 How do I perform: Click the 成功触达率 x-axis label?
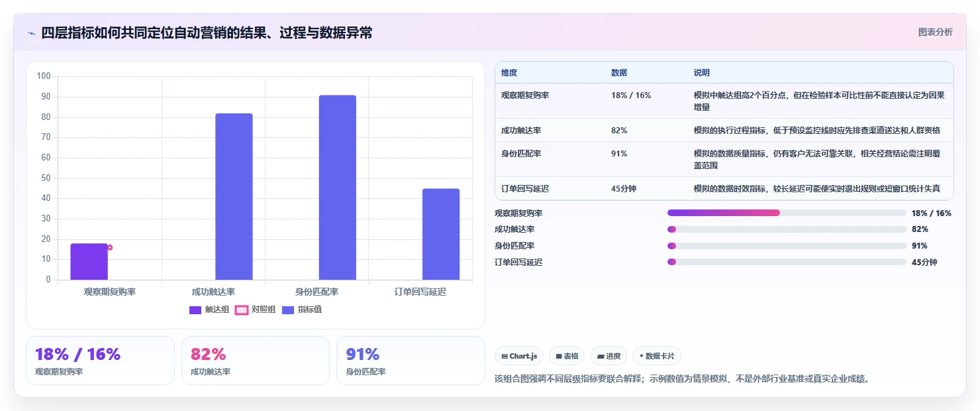point(213,292)
